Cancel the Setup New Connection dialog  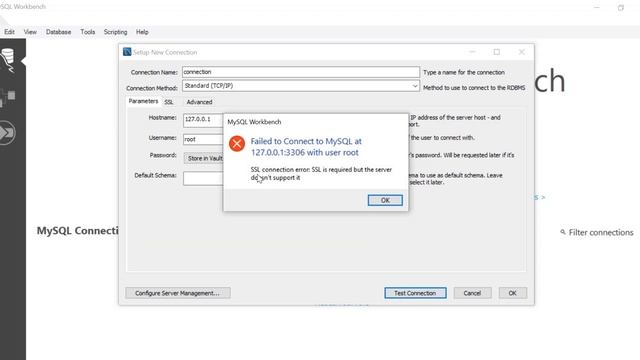[472, 293]
